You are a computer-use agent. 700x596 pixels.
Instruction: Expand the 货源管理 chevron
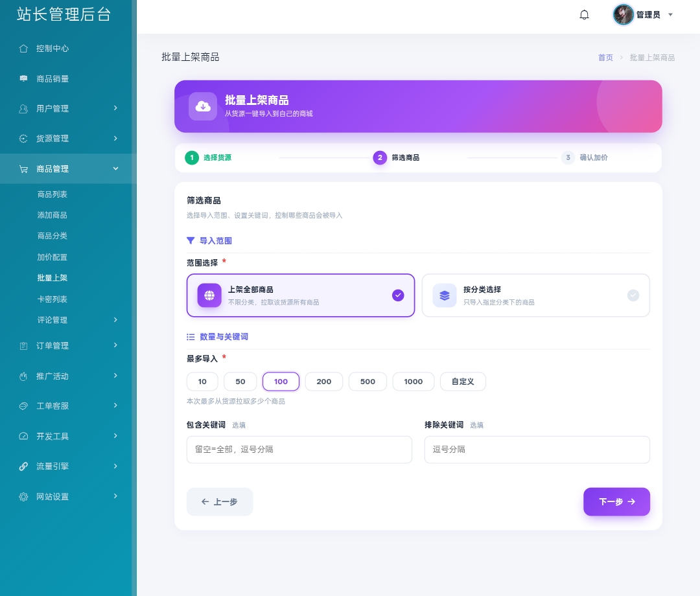[115, 138]
